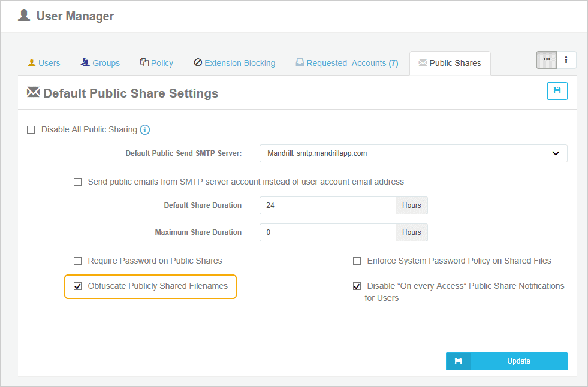
Task: Click the blue save diskette icon top right
Action: point(557,90)
